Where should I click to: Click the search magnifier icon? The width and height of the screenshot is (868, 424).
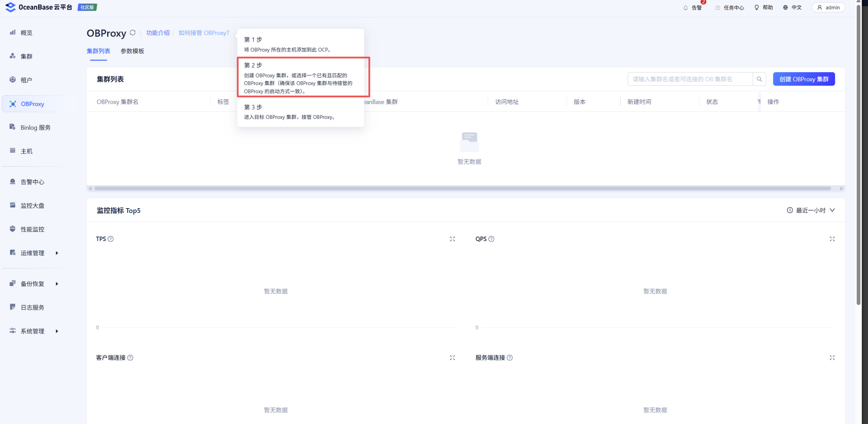pyautogui.click(x=759, y=79)
